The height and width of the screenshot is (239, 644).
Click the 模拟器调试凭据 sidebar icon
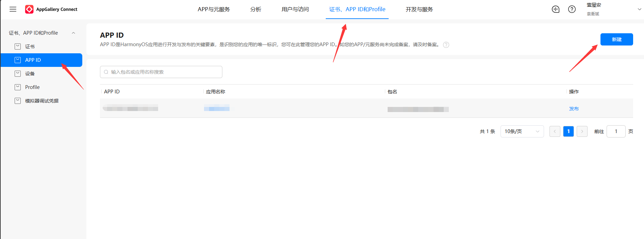click(18, 101)
